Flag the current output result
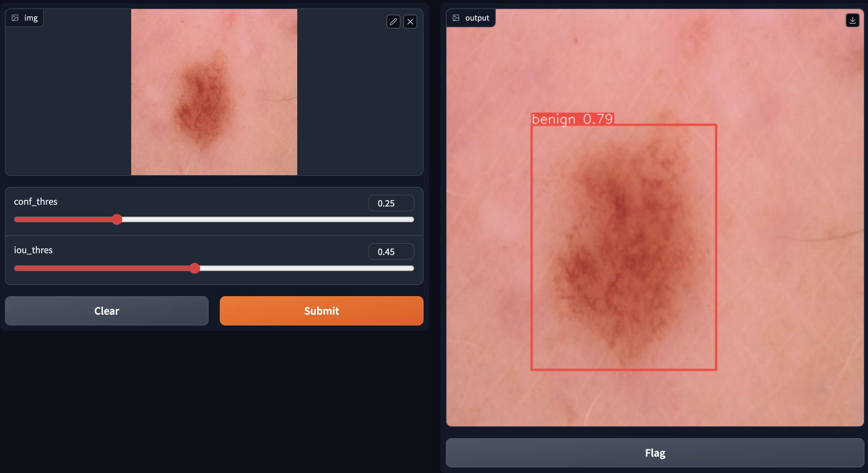 (655, 453)
